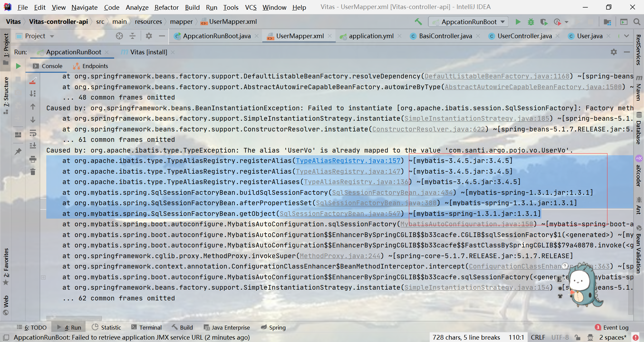This screenshot has width=644, height=342.
Task: Start debugging with the bug icon
Action: [531, 22]
